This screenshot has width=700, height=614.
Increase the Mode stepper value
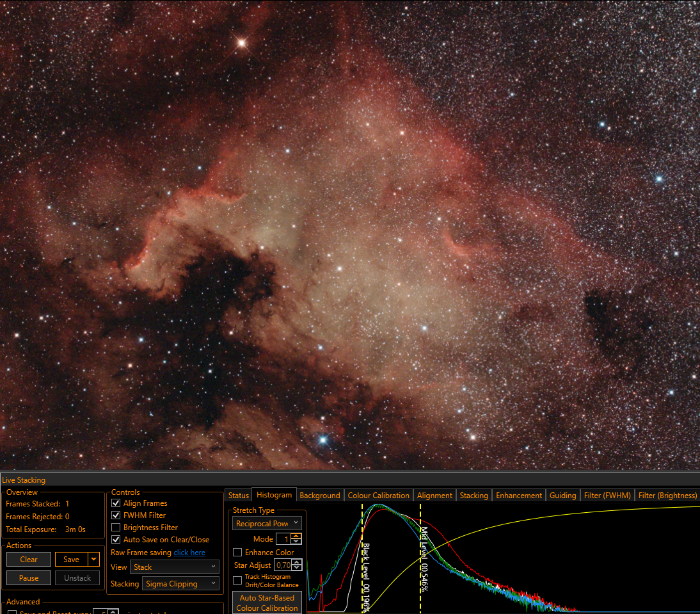296,537
